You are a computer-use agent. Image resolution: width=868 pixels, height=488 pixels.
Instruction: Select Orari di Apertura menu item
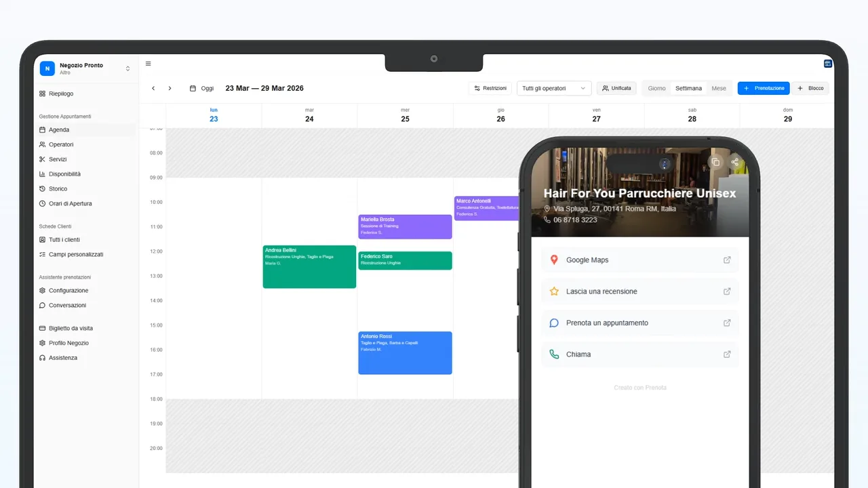(x=70, y=203)
